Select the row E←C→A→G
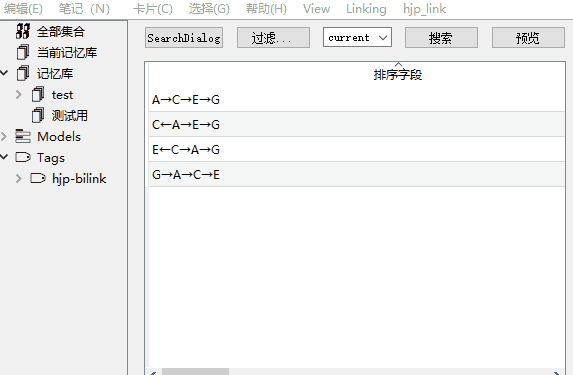 coord(357,149)
